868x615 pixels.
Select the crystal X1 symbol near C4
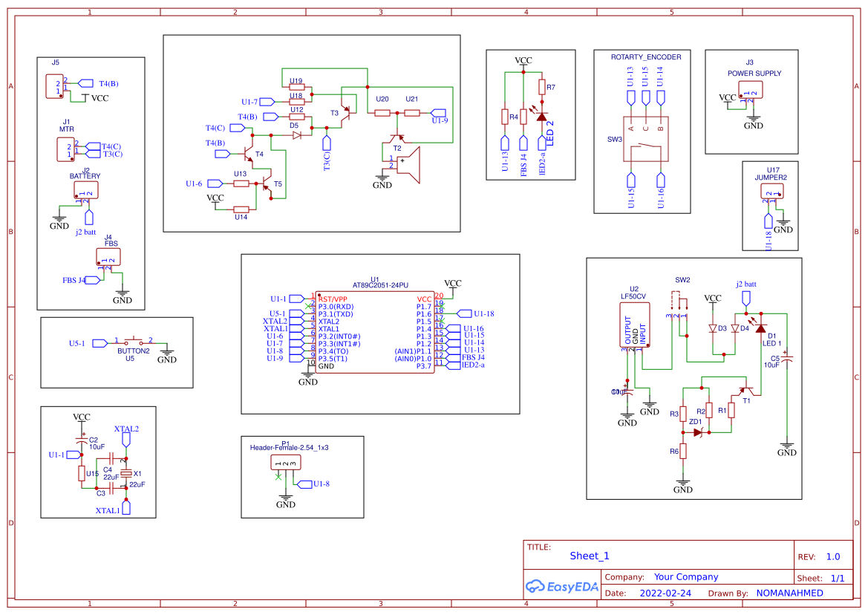pyautogui.click(x=128, y=474)
